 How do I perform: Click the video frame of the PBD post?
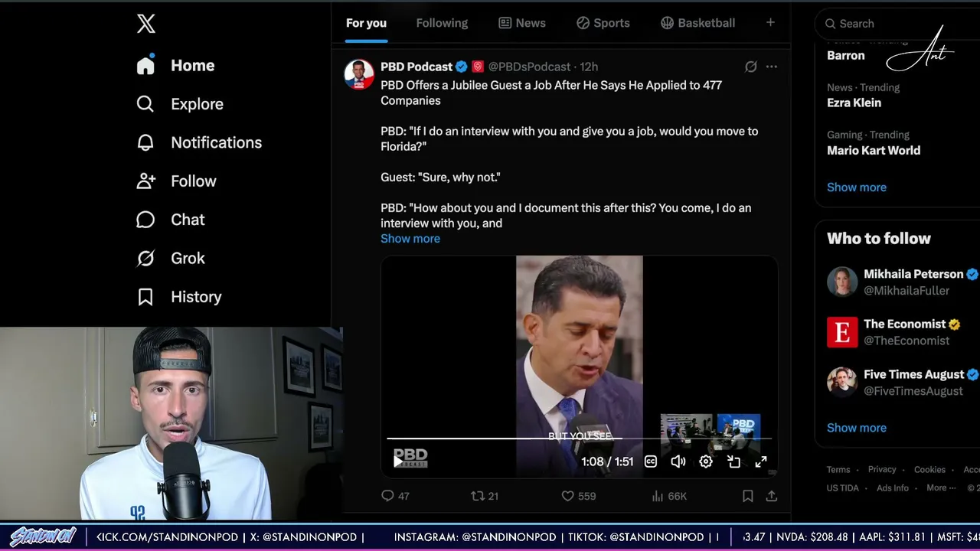pos(580,367)
